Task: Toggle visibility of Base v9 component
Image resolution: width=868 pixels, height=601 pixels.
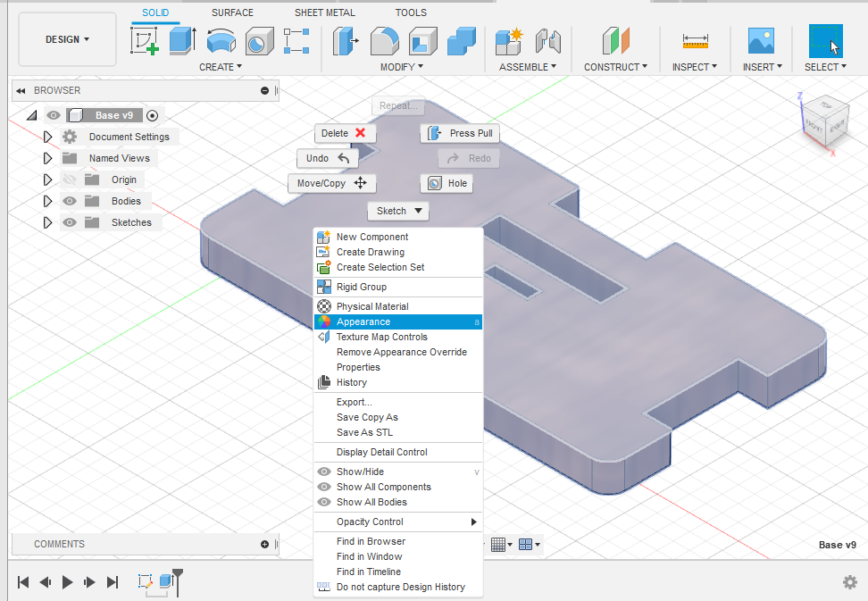Action: pyautogui.click(x=54, y=115)
